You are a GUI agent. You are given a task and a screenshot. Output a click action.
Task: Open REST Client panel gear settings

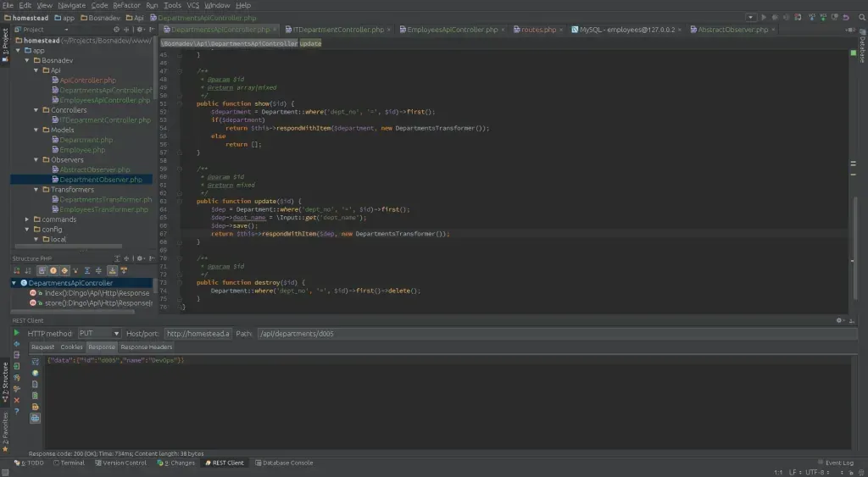(839, 320)
